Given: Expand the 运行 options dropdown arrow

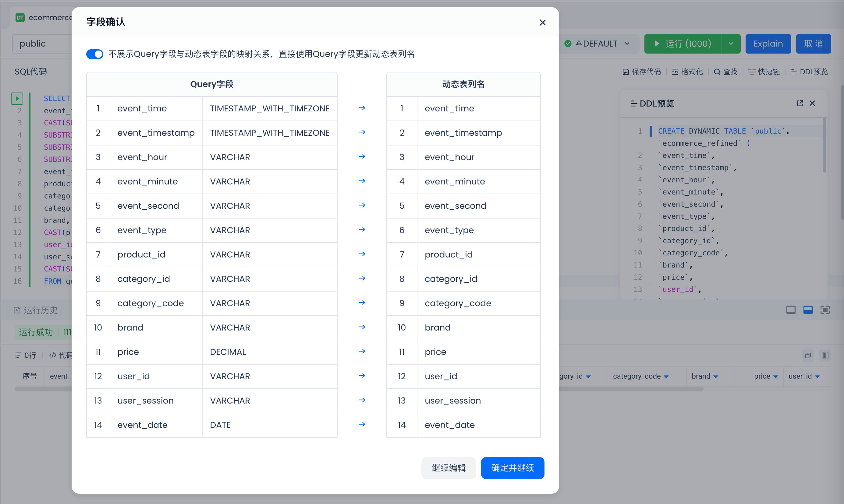Looking at the screenshot, I should [731, 44].
